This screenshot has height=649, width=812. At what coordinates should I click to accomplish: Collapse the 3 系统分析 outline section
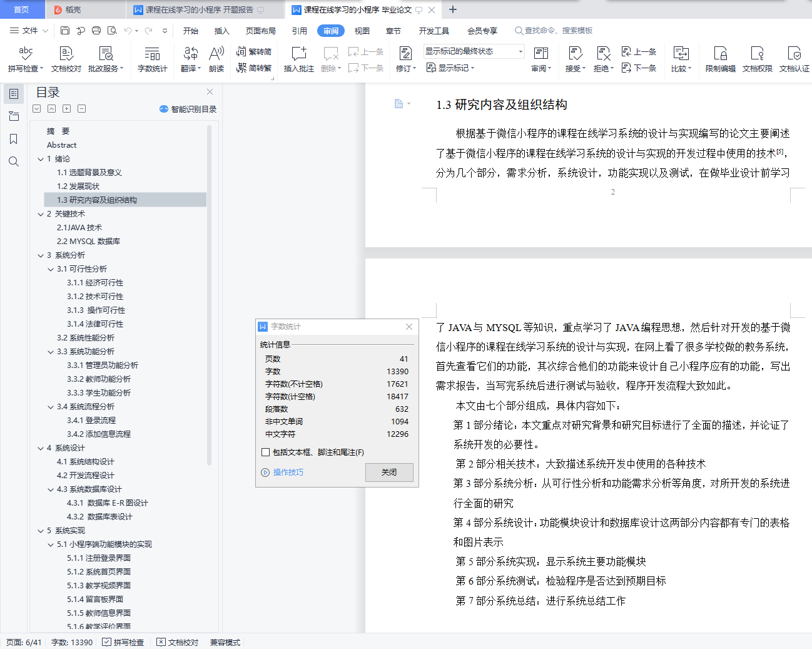pyautogui.click(x=40, y=255)
